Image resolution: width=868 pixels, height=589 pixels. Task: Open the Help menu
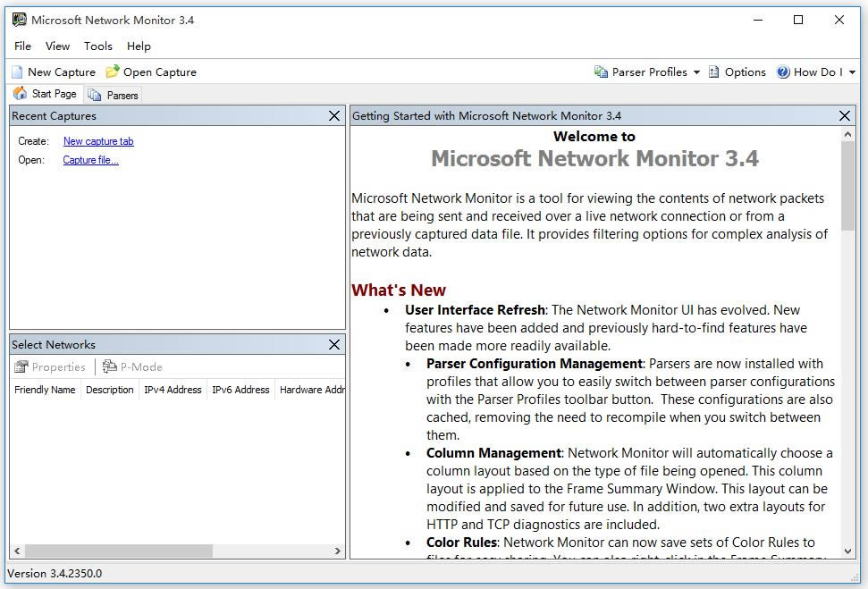(x=139, y=46)
